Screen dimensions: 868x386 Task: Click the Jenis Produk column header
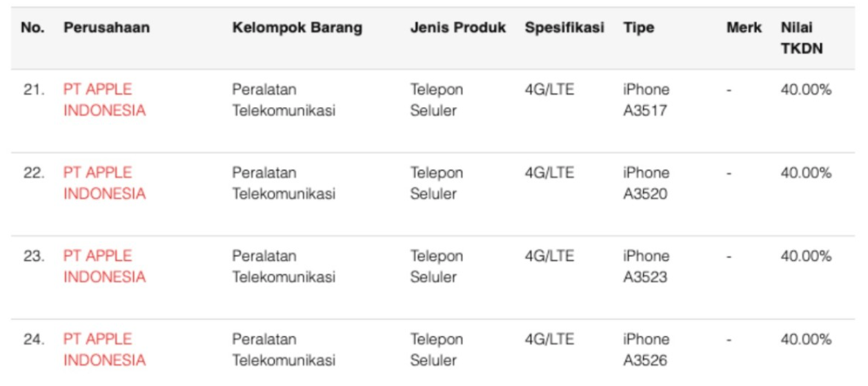coord(457,28)
